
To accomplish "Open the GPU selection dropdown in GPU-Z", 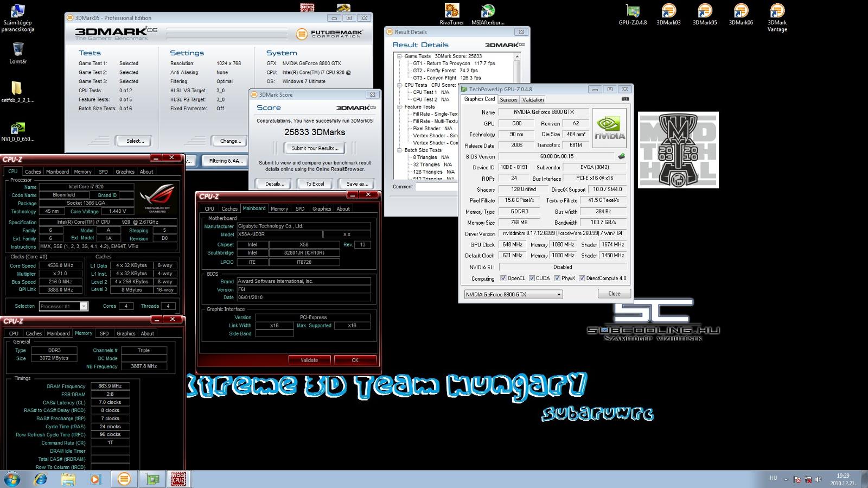I will click(x=513, y=294).
